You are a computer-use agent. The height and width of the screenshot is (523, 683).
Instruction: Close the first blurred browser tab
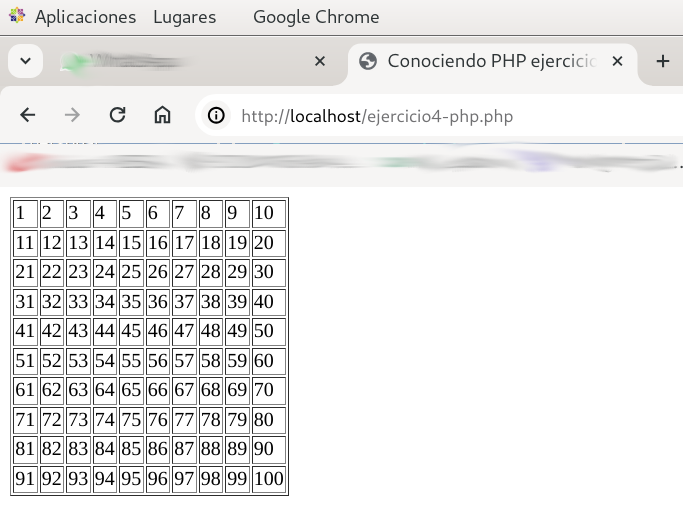(320, 61)
